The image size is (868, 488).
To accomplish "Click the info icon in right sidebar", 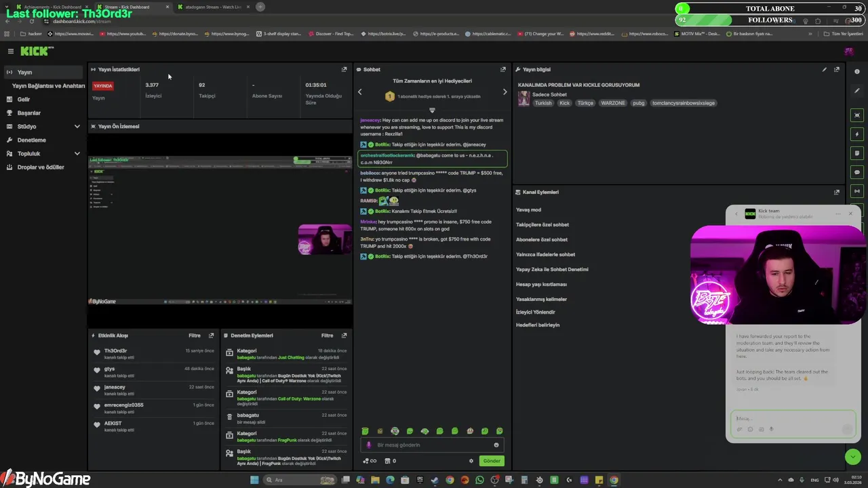I will click(857, 72).
